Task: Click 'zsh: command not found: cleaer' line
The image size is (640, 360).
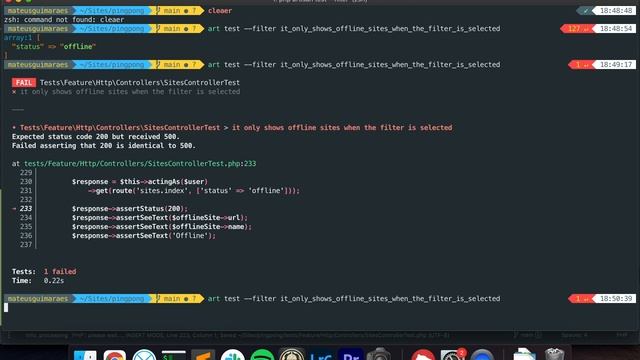Action: (64, 20)
